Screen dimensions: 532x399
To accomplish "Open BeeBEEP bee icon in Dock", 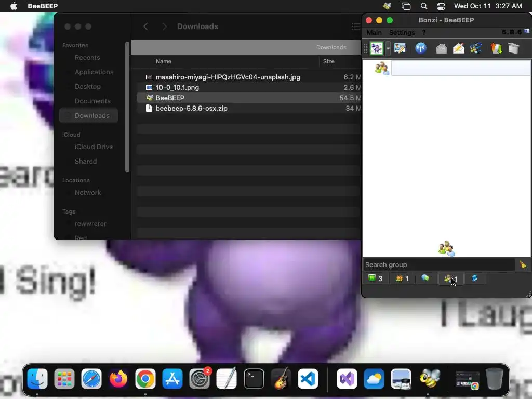I will (429, 379).
